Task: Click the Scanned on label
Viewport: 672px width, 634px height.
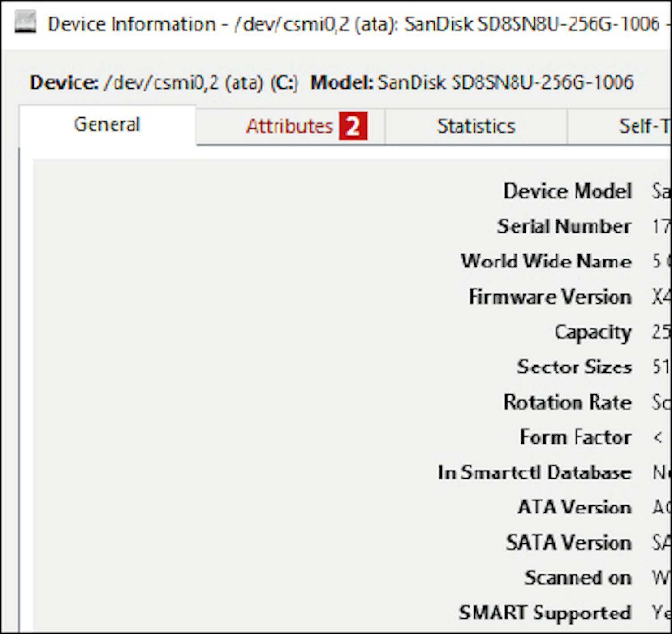Action: (578, 578)
